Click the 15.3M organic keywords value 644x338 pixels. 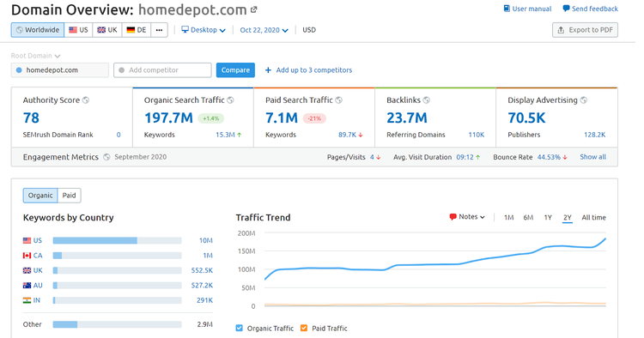pyautogui.click(x=225, y=135)
